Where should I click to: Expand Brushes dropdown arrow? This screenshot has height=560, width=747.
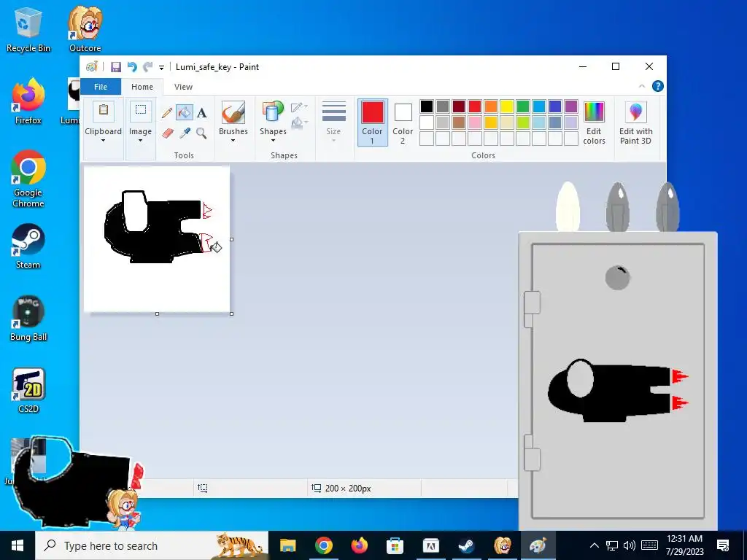(x=233, y=141)
